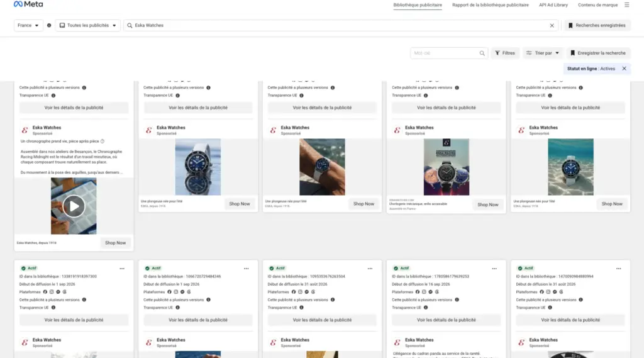Click Shop Now on the mirrored blue watch ad
The width and height of the screenshot is (644, 358).
tap(240, 204)
